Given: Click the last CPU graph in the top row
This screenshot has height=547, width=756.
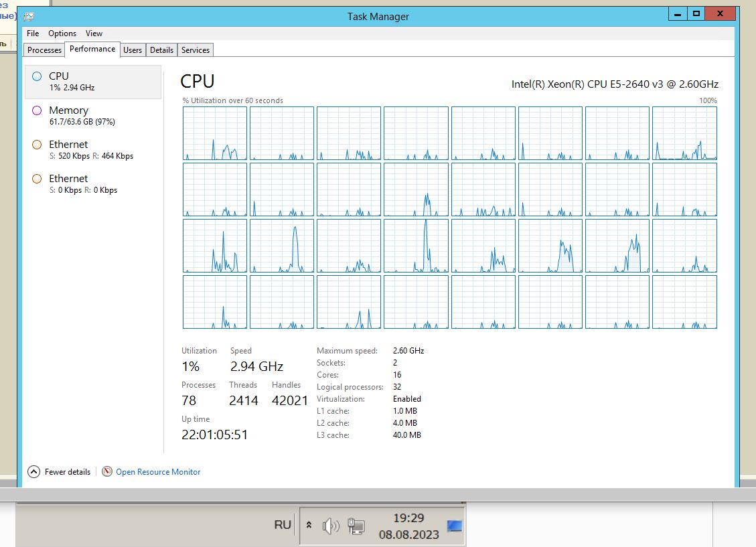Looking at the screenshot, I should tap(684, 133).
